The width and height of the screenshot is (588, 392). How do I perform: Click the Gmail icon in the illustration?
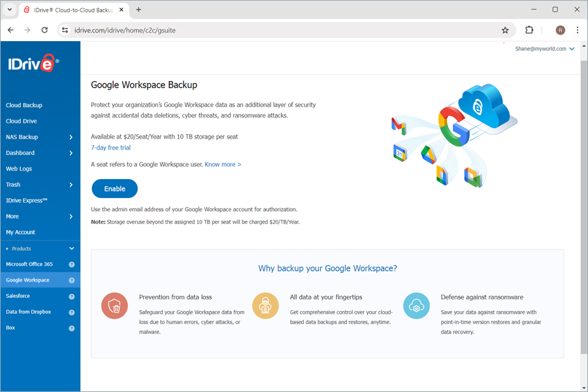click(x=399, y=125)
